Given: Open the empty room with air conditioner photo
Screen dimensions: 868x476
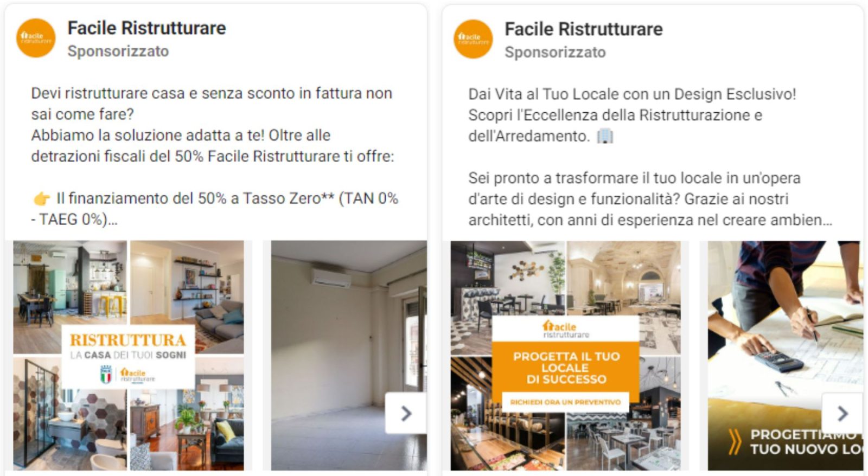Looking at the screenshot, I should tap(349, 355).
